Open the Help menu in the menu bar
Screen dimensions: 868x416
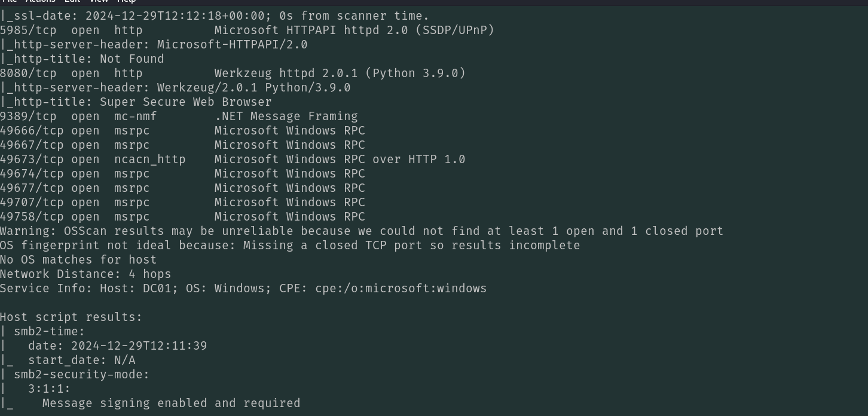pyautogui.click(x=126, y=1)
